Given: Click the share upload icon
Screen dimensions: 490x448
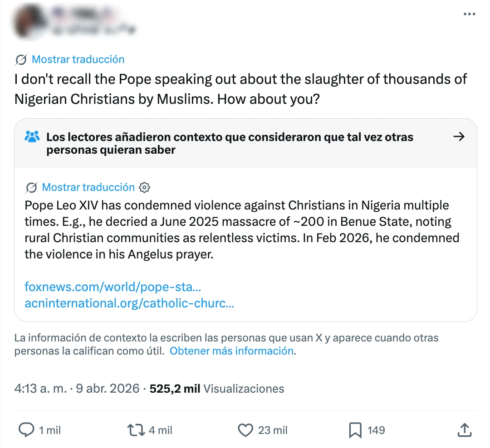Looking at the screenshot, I should tap(465, 430).
